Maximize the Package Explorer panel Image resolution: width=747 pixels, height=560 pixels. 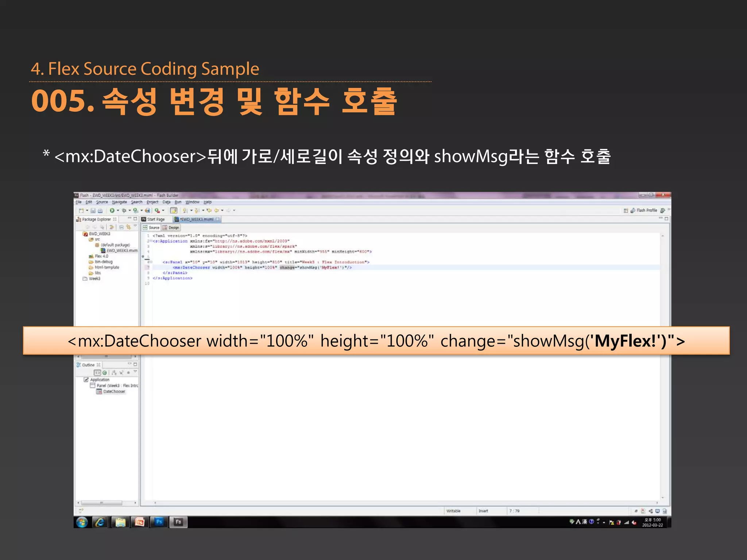point(135,218)
